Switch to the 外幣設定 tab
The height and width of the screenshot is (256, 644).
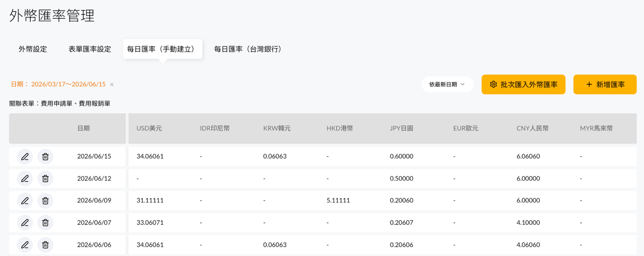coord(33,49)
